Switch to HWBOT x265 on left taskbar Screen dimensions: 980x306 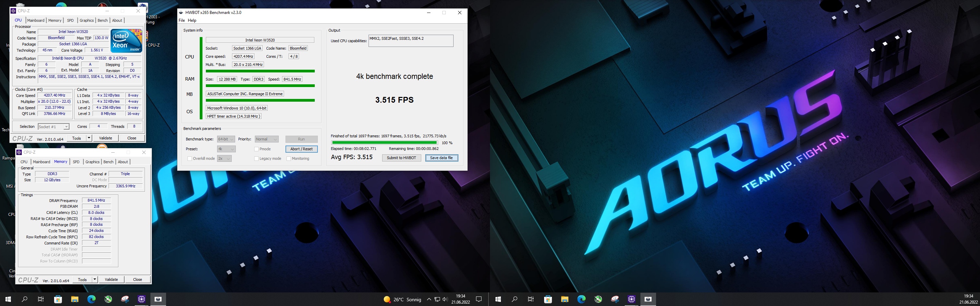coord(158,299)
